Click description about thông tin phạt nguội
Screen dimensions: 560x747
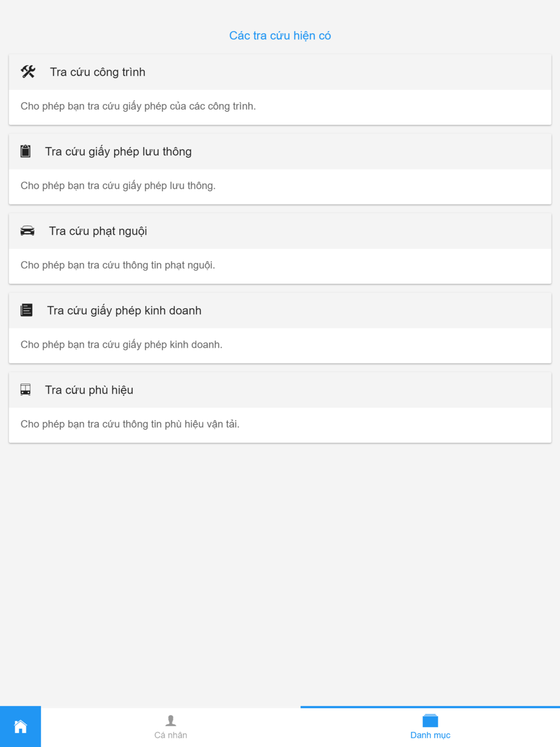118,265
